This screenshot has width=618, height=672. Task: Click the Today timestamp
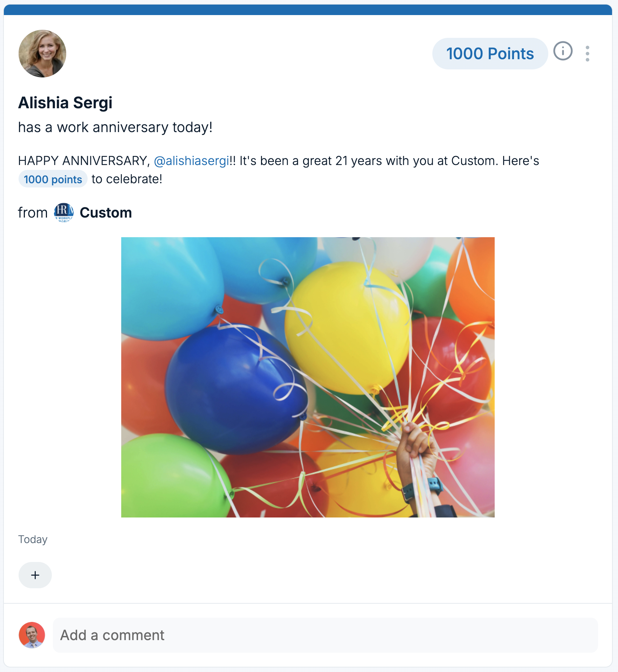pyautogui.click(x=33, y=539)
